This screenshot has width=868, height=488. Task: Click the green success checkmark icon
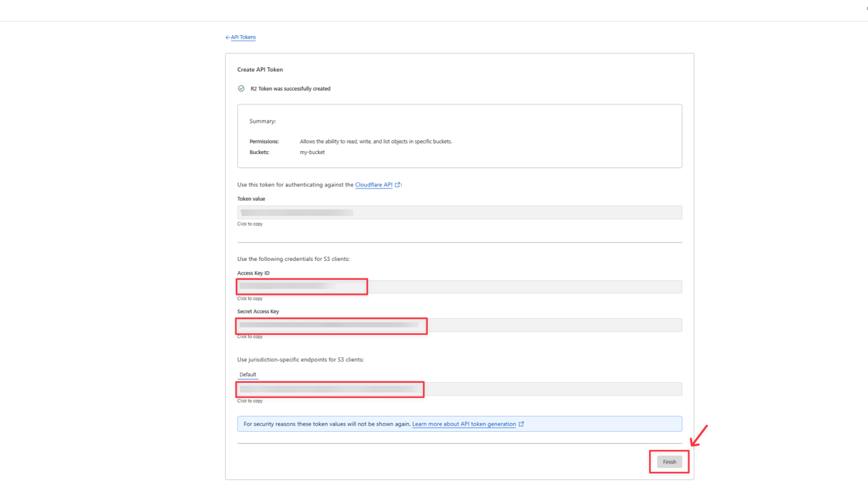241,88
